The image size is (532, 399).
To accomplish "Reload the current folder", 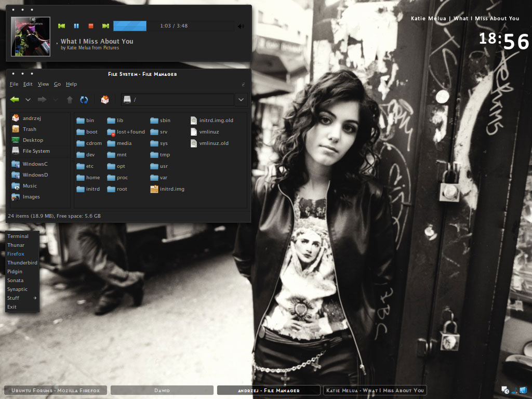I will pos(84,100).
